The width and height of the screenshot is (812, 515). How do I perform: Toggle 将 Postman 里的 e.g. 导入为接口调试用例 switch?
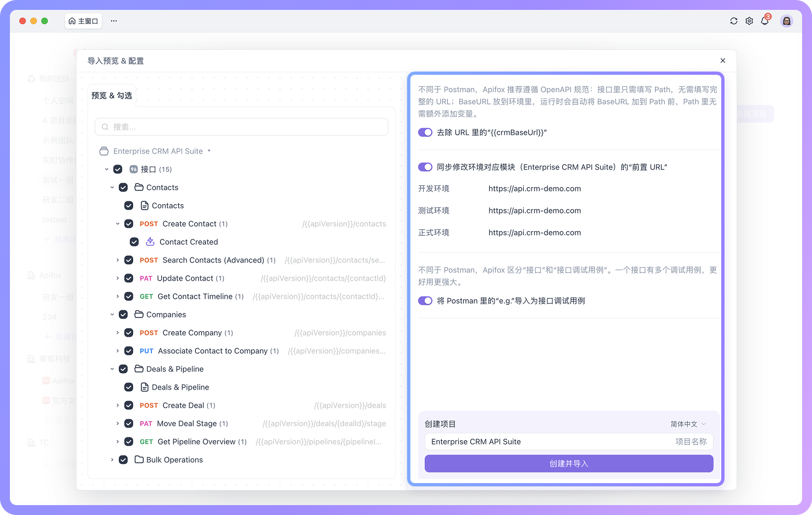pos(425,300)
